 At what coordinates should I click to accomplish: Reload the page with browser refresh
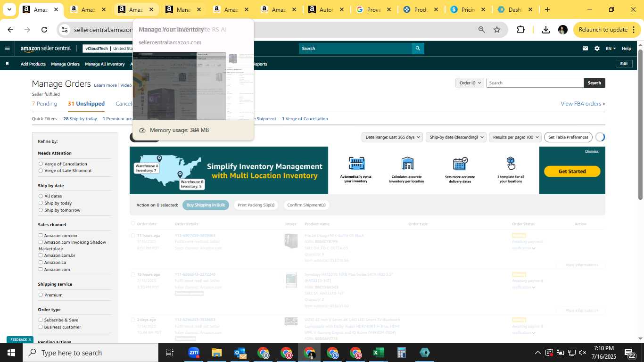pyautogui.click(x=44, y=30)
